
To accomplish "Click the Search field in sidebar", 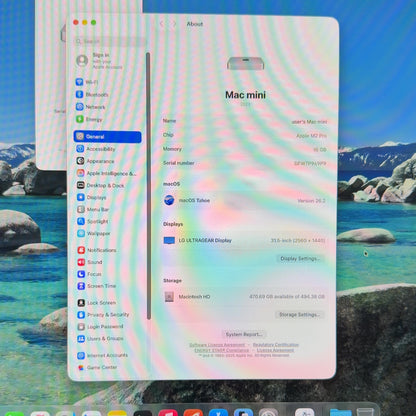I will (x=110, y=41).
